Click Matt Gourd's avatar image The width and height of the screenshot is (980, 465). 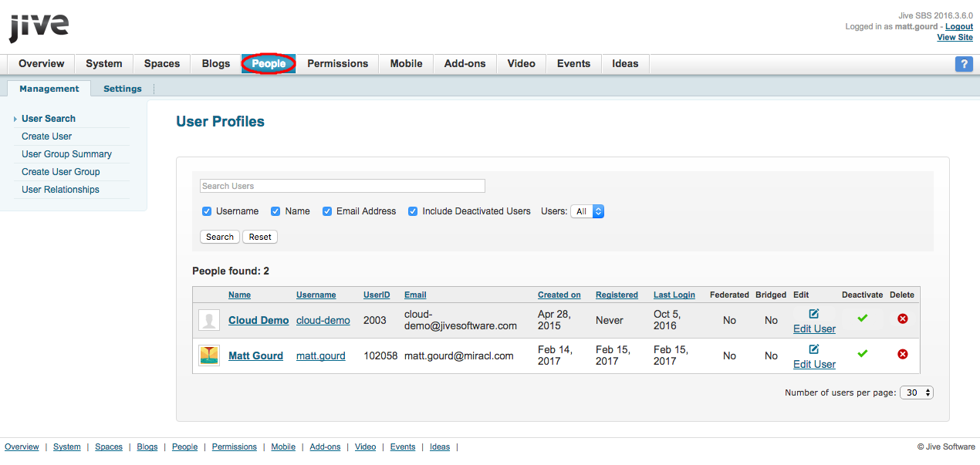[x=209, y=355]
